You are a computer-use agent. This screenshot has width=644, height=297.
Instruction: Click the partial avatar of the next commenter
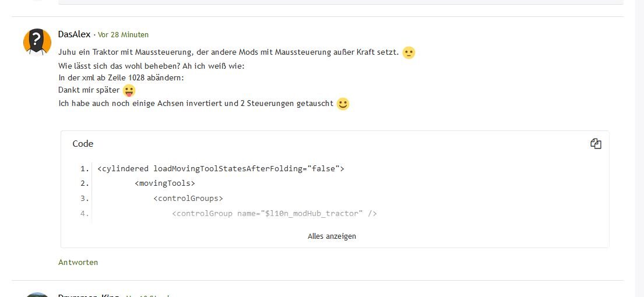coord(37,294)
